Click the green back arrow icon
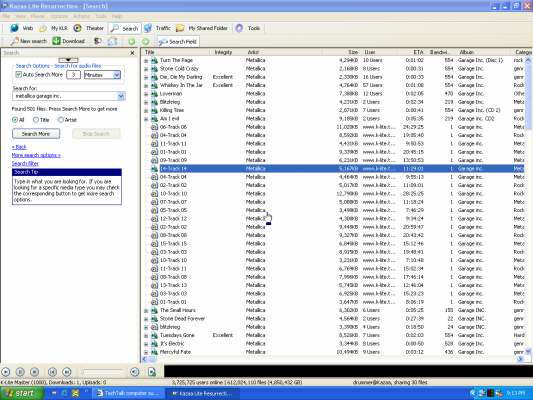This screenshot has height=400, width=533. tap(132, 41)
